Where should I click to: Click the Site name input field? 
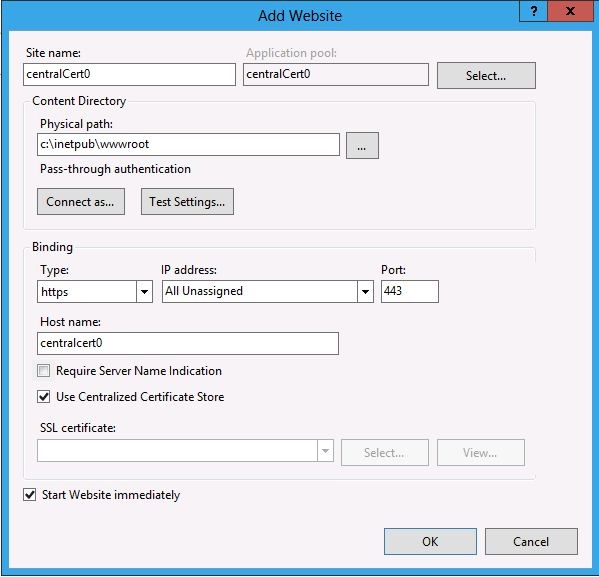click(x=130, y=74)
